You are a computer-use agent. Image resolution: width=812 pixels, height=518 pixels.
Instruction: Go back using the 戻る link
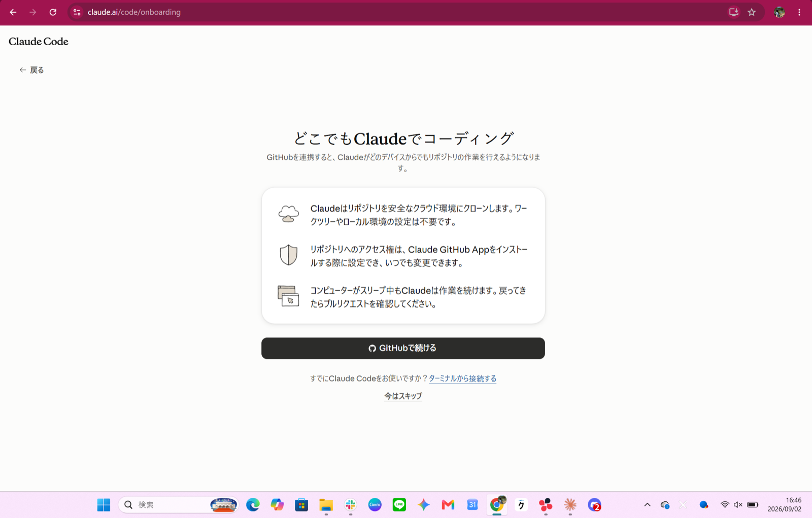click(x=31, y=70)
